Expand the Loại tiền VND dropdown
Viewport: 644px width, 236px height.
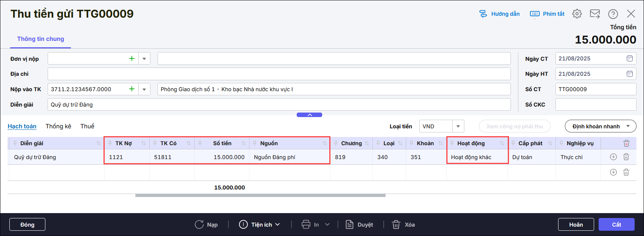pos(458,126)
